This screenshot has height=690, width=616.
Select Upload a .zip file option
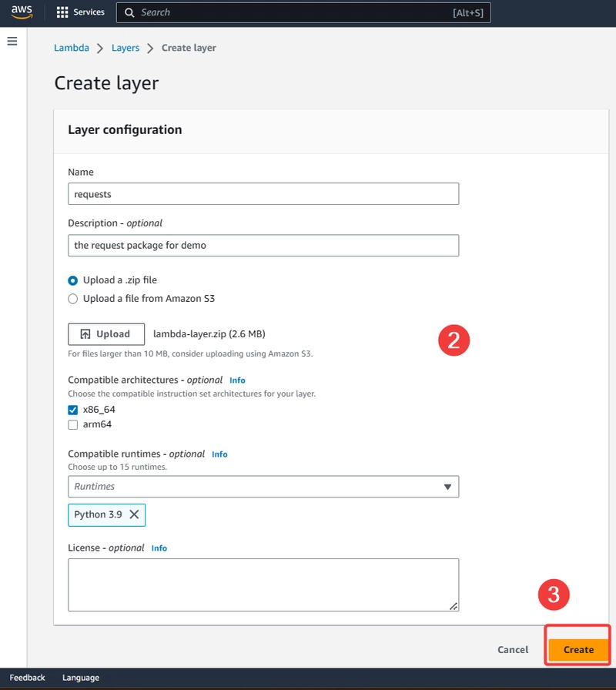coord(73,280)
